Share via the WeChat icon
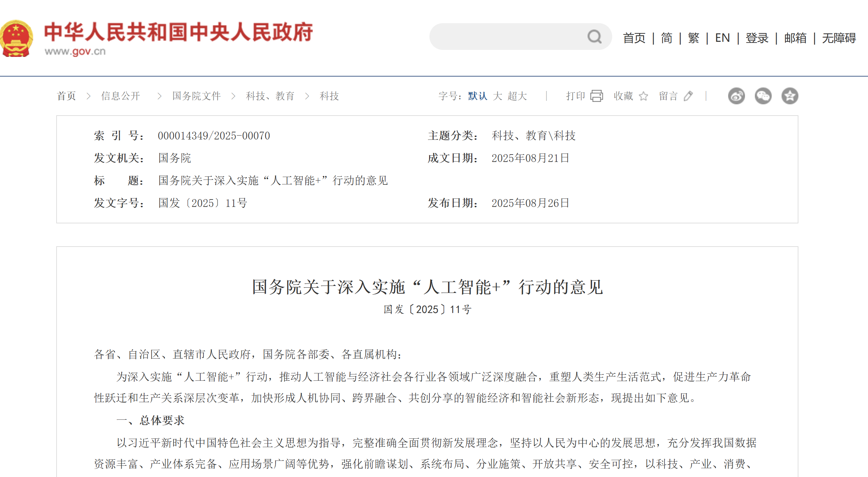 coord(763,96)
